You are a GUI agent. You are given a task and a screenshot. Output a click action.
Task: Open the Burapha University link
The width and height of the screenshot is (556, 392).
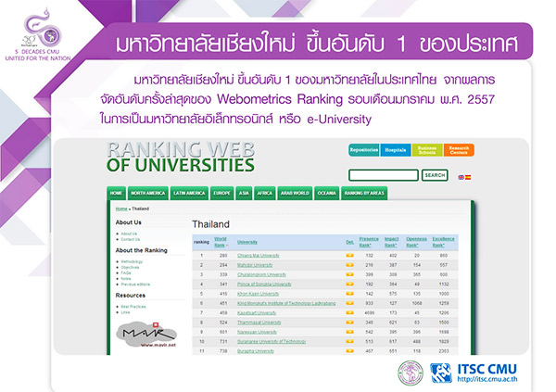point(256,351)
